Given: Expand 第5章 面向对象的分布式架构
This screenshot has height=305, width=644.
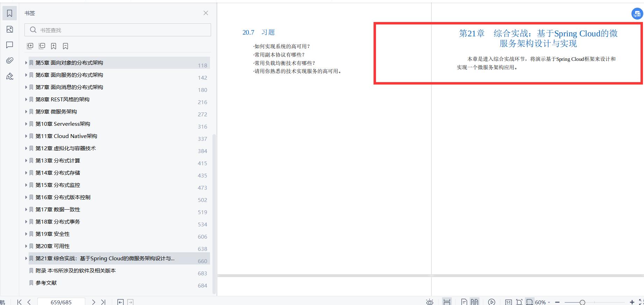Looking at the screenshot, I should (x=26, y=63).
